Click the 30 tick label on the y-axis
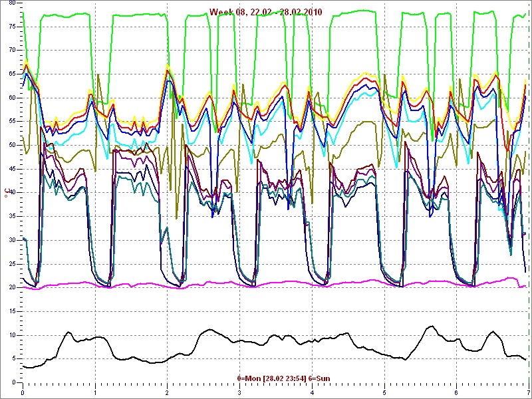 point(11,240)
